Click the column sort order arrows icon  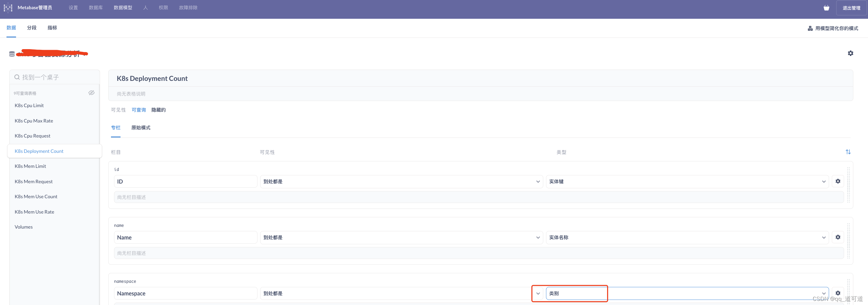[x=848, y=152]
